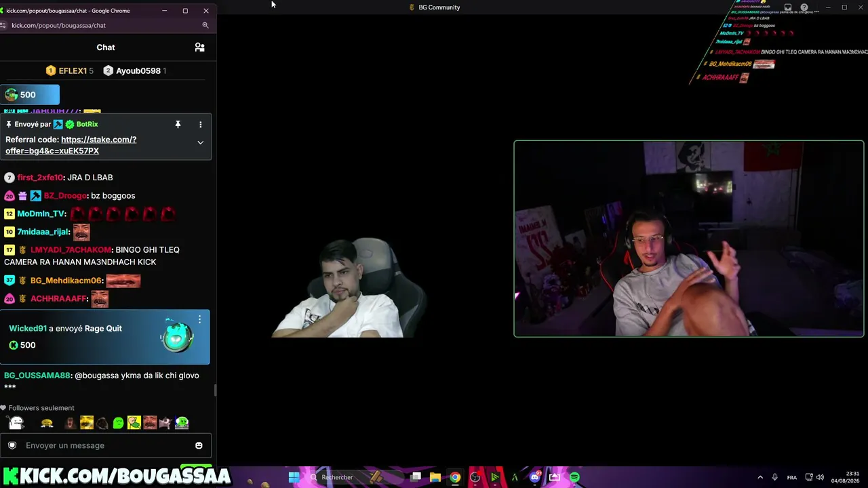The width and height of the screenshot is (868, 488).
Task: Open Windows Start menu
Action: pyautogui.click(x=294, y=478)
